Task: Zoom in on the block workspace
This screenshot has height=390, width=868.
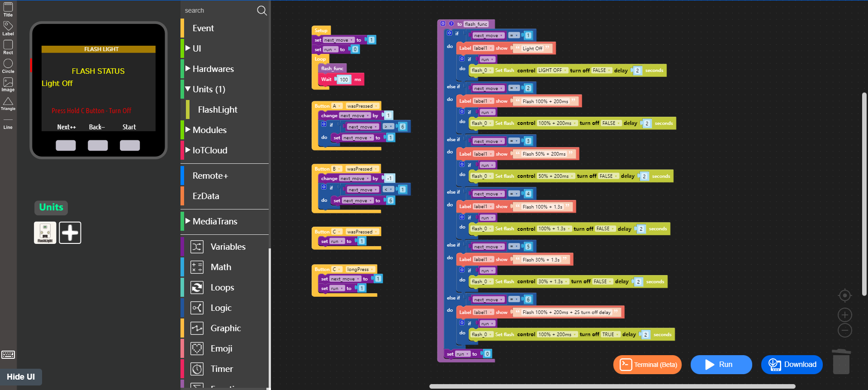Action: coord(844,314)
